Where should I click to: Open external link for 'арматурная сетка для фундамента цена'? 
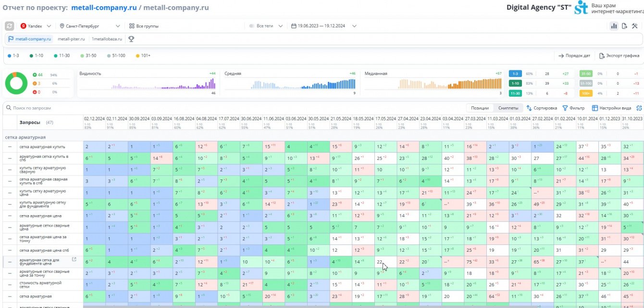click(74, 259)
